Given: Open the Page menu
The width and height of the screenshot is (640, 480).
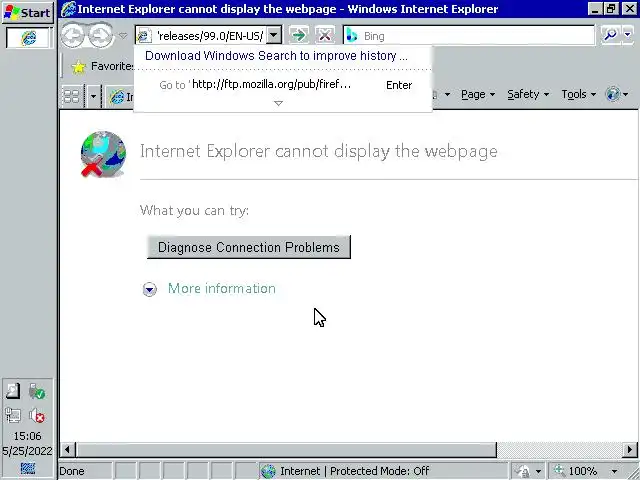Looking at the screenshot, I should pyautogui.click(x=478, y=94).
